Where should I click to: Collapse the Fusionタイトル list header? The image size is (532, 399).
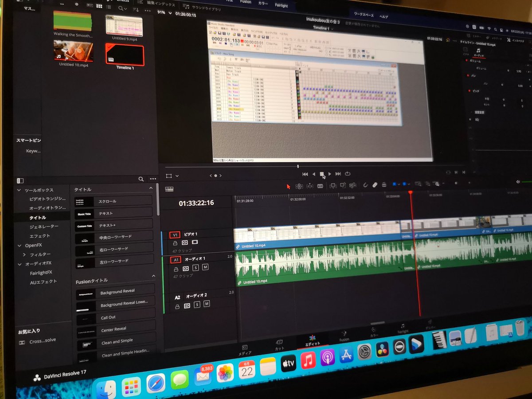point(153,276)
